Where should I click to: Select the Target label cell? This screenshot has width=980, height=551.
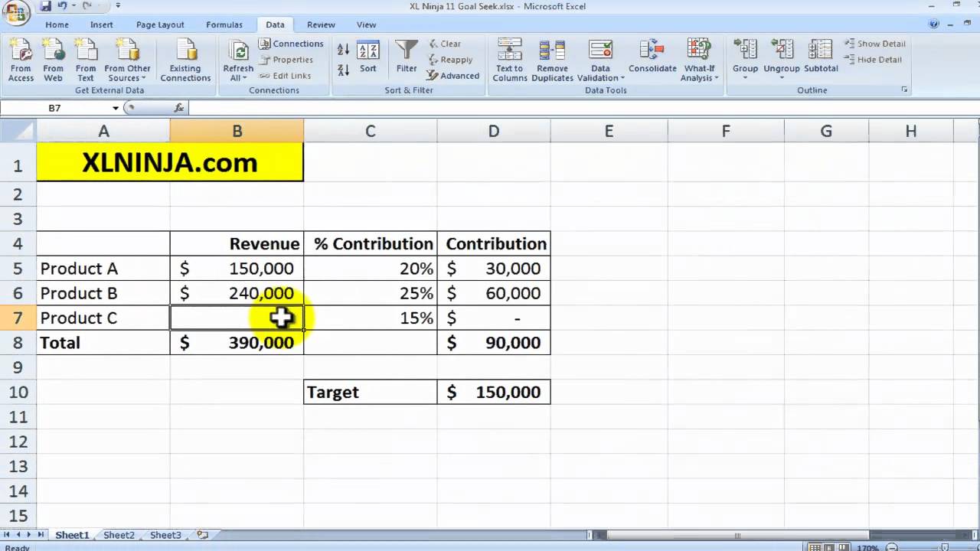click(371, 392)
